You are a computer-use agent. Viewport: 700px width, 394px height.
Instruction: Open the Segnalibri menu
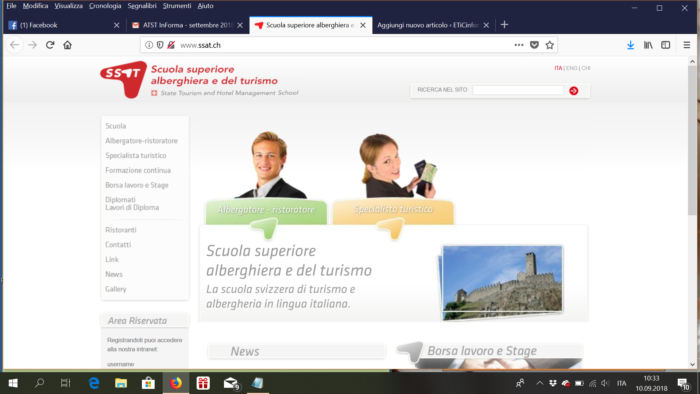(142, 6)
